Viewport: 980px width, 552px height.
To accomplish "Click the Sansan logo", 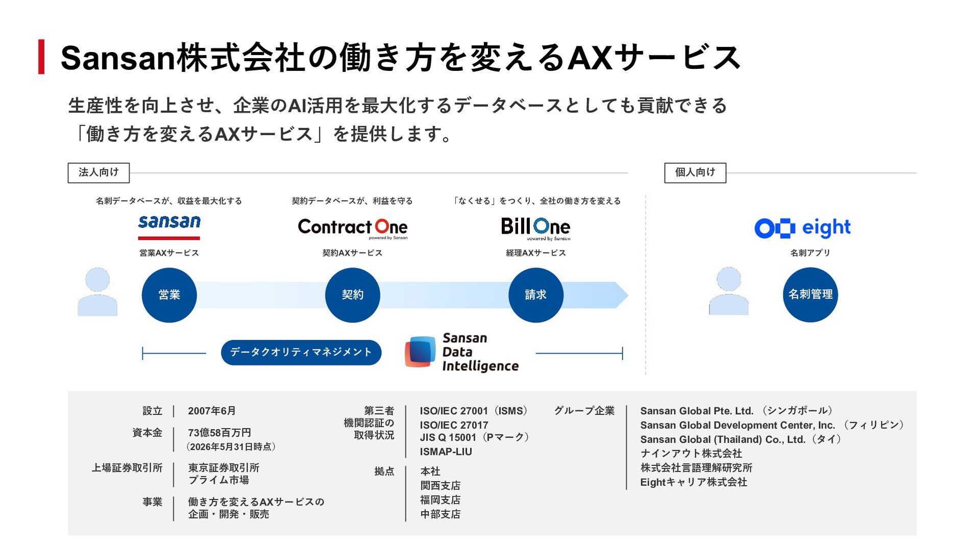I will [x=169, y=227].
